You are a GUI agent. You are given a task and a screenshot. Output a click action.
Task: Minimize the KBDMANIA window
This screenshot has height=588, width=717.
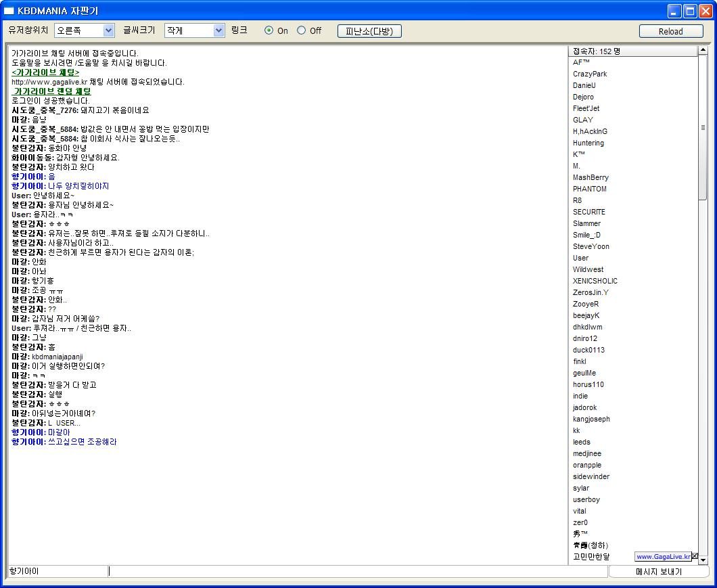coord(674,11)
